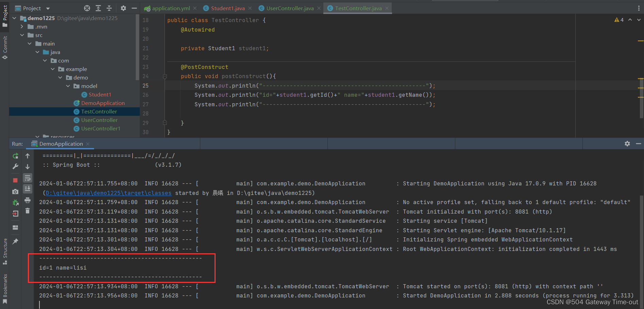Viewport: 644px width, 309px height.
Task: Close the TestController.java tab
Action: coord(387,8)
